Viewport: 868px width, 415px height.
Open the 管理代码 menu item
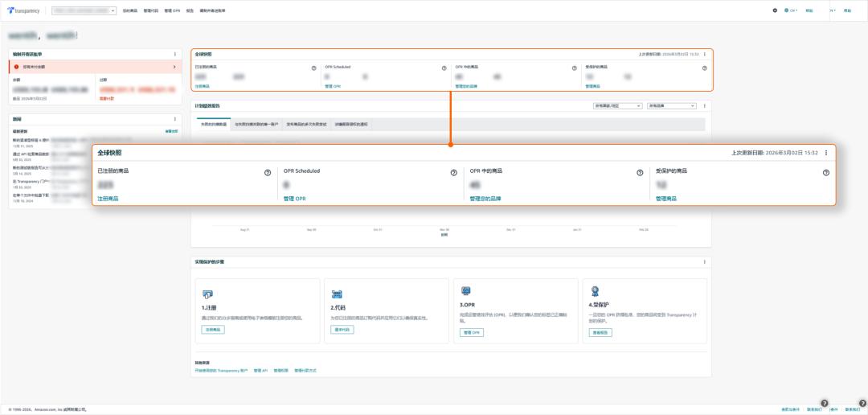(151, 10)
